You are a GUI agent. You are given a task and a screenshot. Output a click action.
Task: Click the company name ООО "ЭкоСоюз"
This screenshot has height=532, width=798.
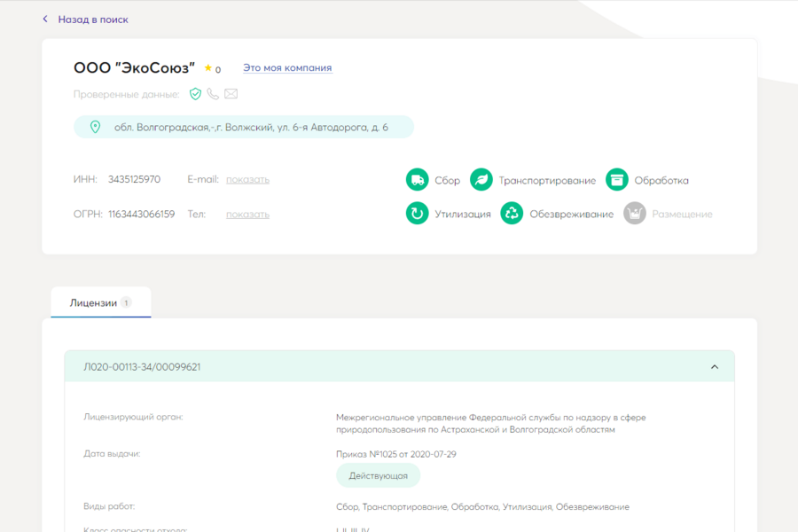[x=135, y=67]
